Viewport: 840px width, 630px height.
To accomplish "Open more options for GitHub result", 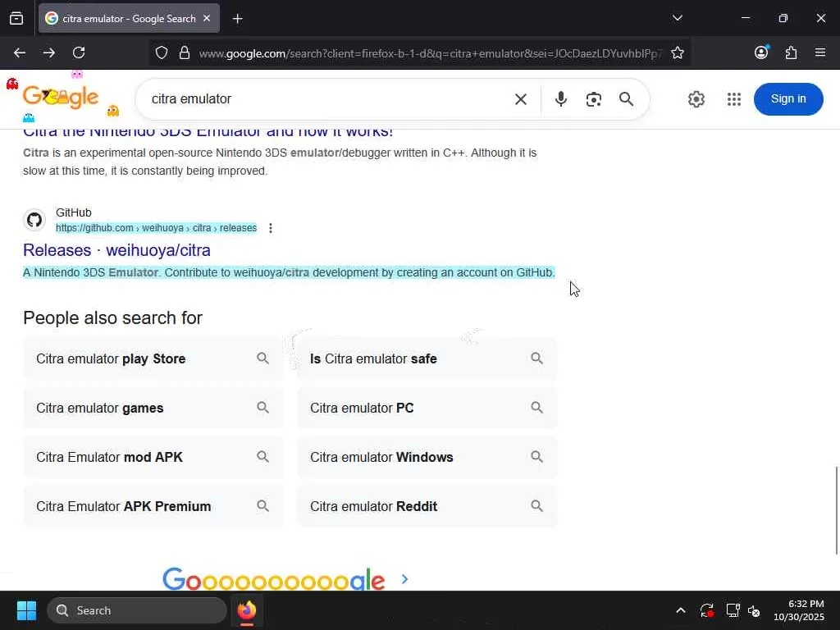I will 271,228.
